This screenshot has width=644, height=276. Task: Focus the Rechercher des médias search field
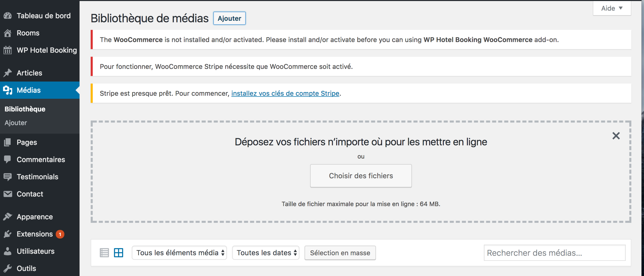click(555, 253)
